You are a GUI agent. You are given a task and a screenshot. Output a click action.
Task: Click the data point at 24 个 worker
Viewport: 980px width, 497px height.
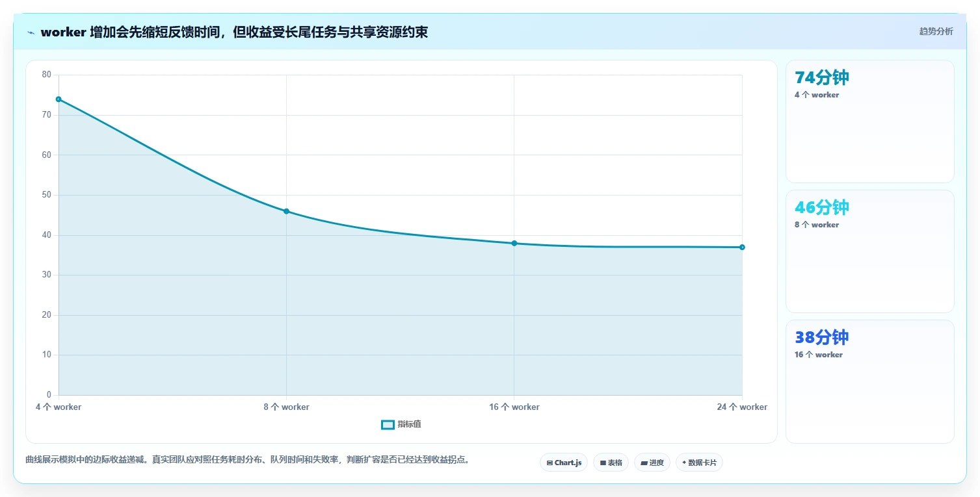pos(742,247)
